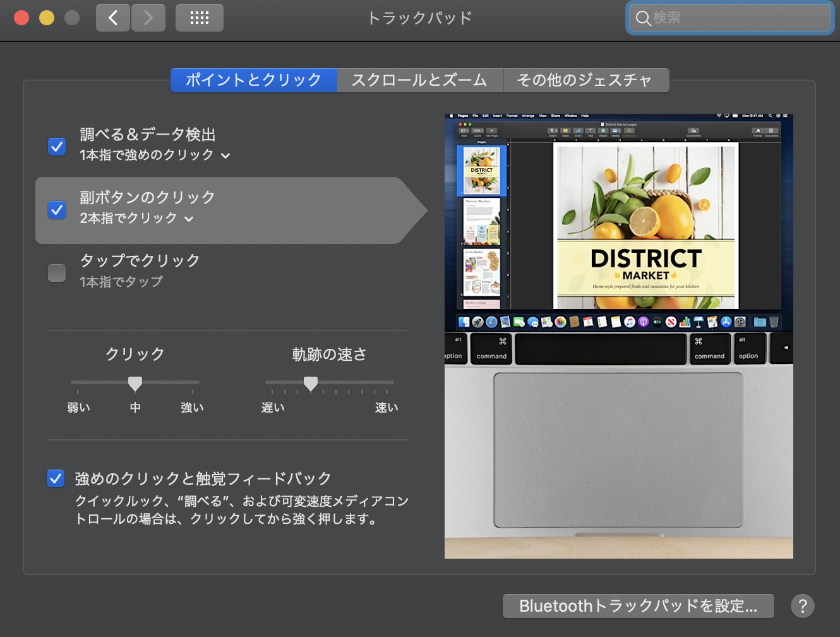Click the forward navigation arrow
This screenshot has height=637, width=840.
point(148,18)
